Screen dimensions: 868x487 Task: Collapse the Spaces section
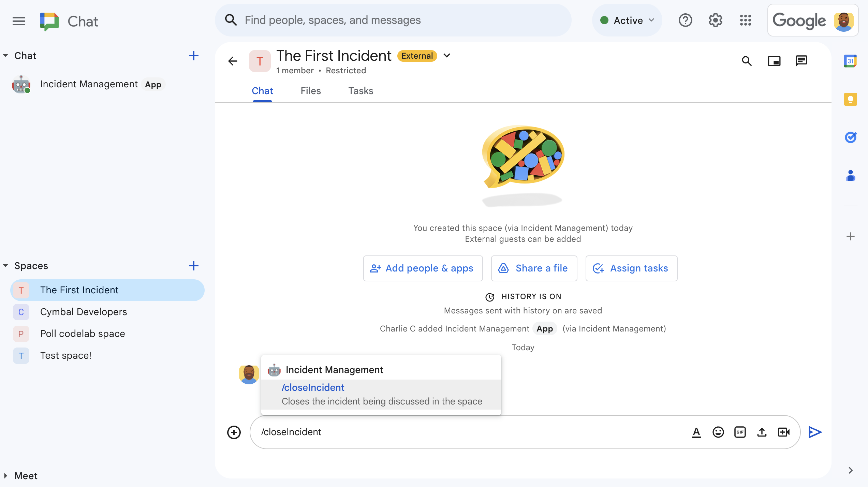[x=6, y=265]
